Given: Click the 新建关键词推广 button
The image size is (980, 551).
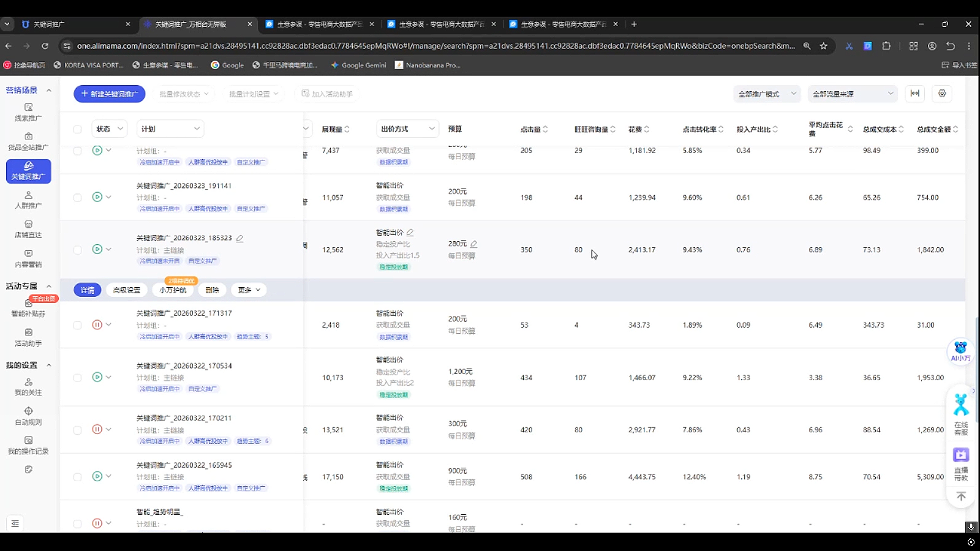Looking at the screenshot, I should coord(110,94).
